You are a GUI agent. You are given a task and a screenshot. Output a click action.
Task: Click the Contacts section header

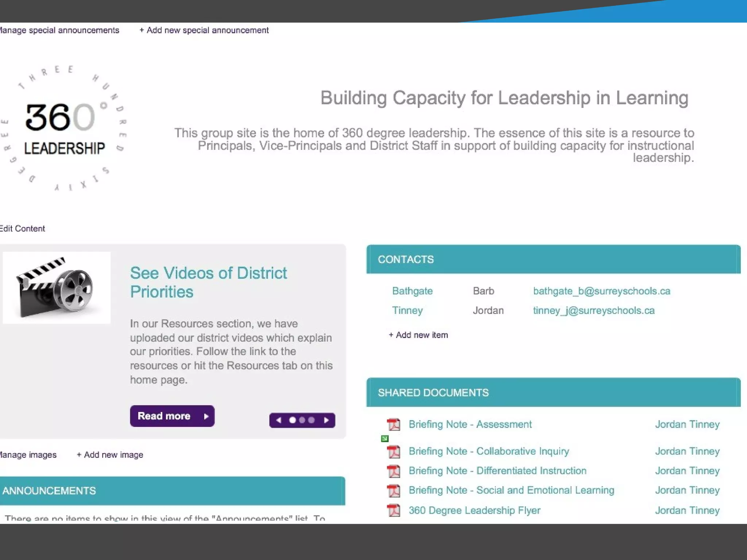[x=406, y=259]
